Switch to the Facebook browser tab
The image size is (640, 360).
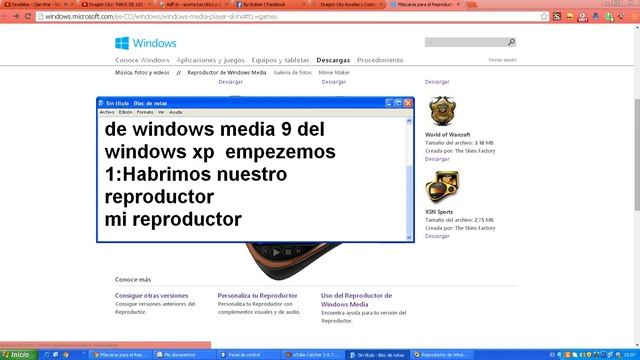click(x=268, y=4)
